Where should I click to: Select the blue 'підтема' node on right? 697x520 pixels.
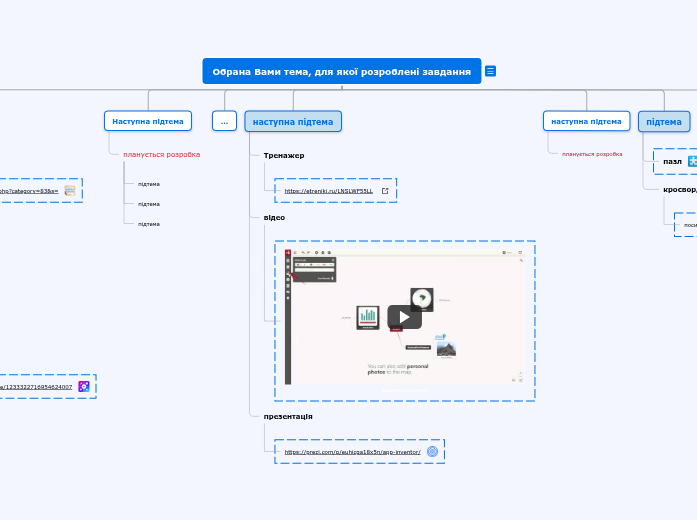tap(663, 121)
